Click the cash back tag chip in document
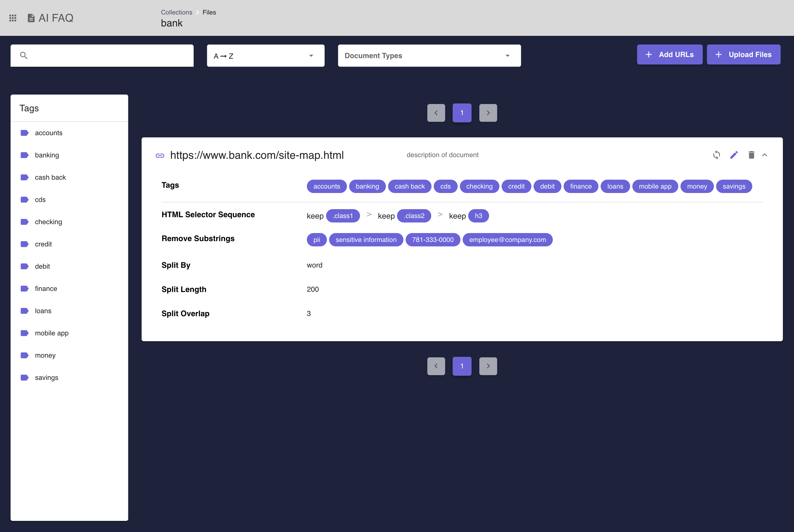The height and width of the screenshot is (532, 794). (410, 186)
